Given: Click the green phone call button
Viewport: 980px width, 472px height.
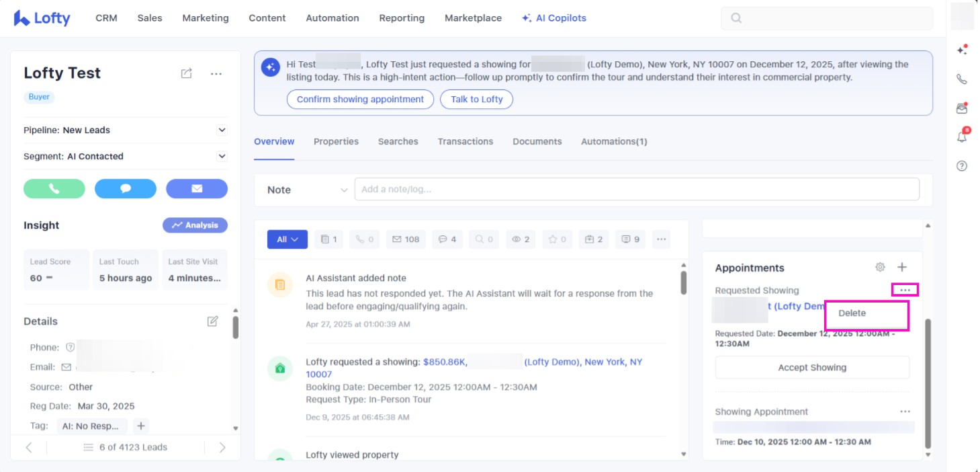Looking at the screenshot, I should pyautogui.click(x=54, y=189).
